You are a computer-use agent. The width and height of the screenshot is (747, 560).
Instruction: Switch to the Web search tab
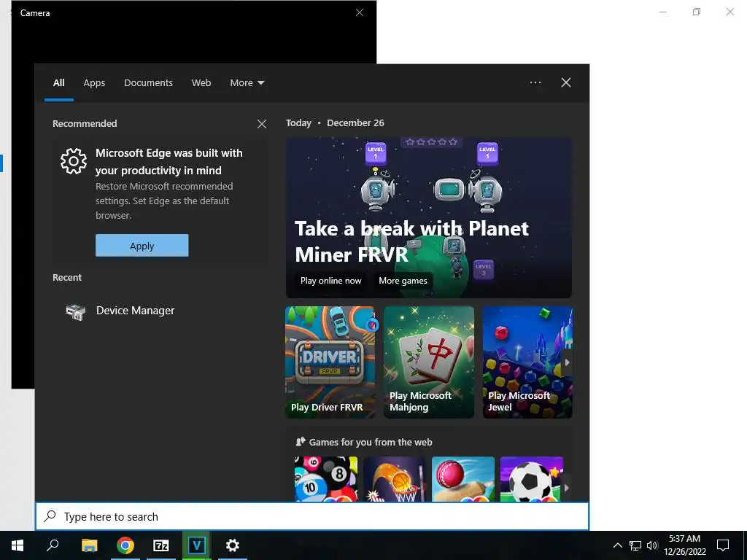coord(201,83)
